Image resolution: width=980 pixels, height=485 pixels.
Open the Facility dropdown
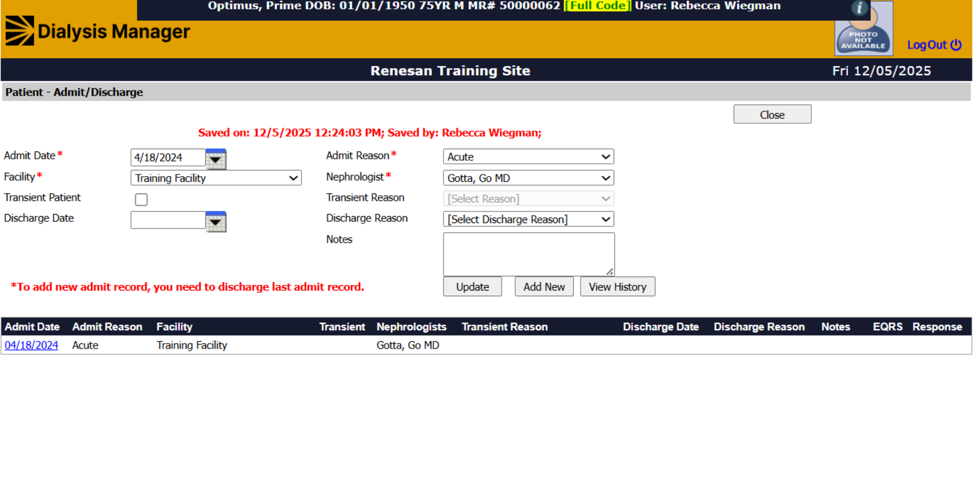216,178
